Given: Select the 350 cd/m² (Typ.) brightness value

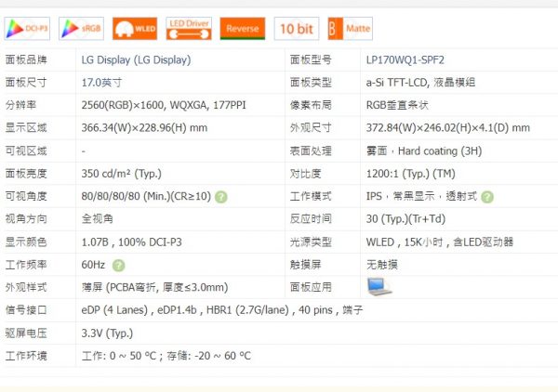Looking at the screenshot, I should tap(121, 174).
